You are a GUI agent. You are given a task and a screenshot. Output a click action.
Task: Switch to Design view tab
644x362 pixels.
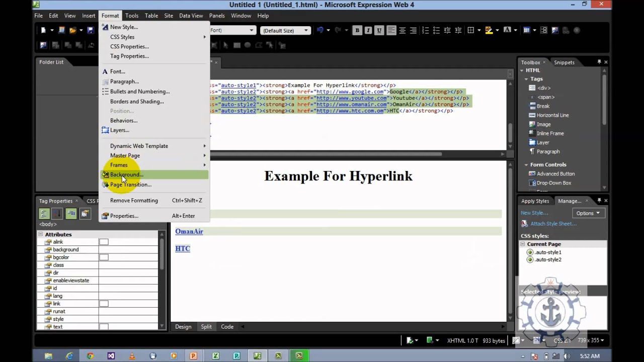[x=183, y=327]
